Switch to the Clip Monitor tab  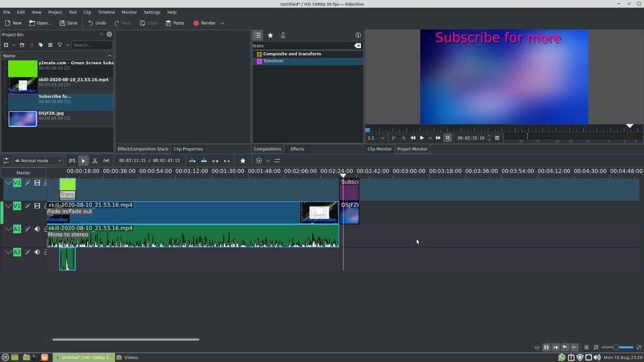click(x=379, y=149)
